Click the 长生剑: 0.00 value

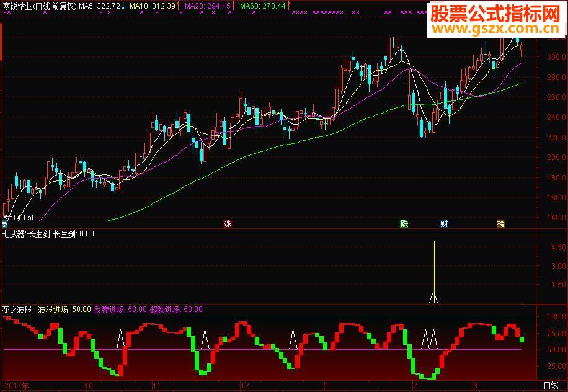tap(74, 234)
